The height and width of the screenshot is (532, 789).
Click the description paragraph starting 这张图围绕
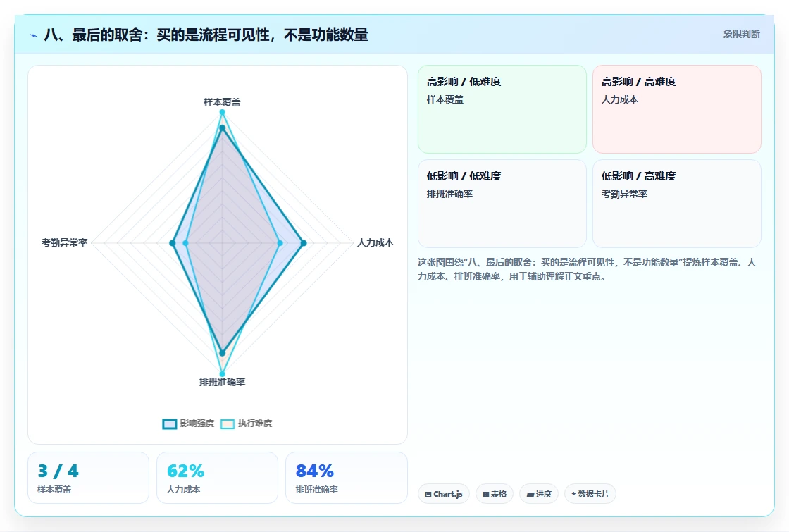(587, 269)
